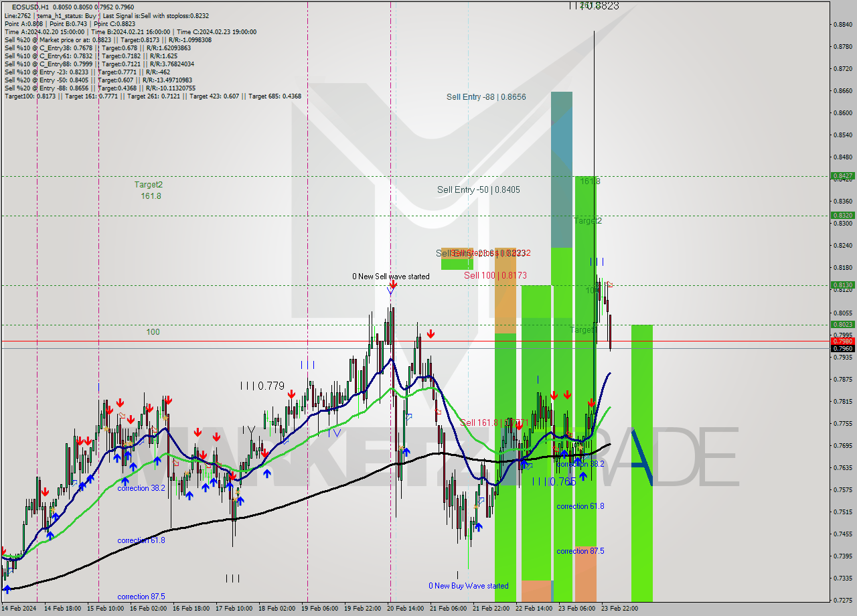The image size is (857, 616).
Task: Click the '19 Feb 22:00' time axis label
Action: [x=362, y=609]
